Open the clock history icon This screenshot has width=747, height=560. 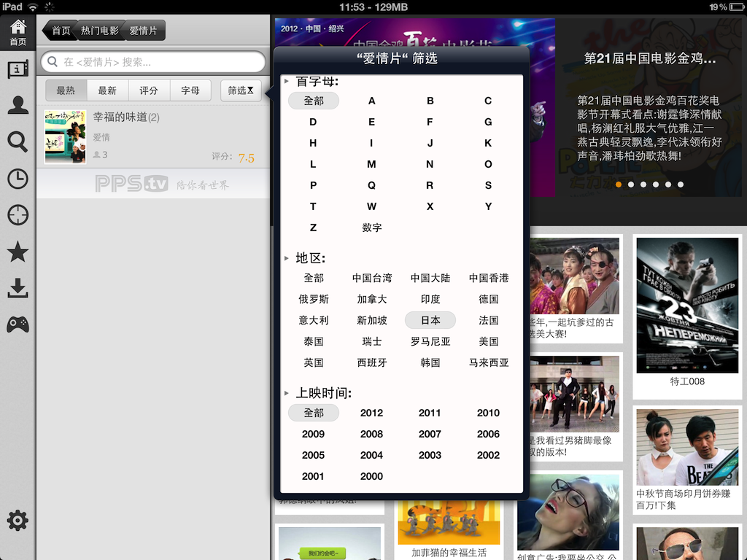(18, 179)
